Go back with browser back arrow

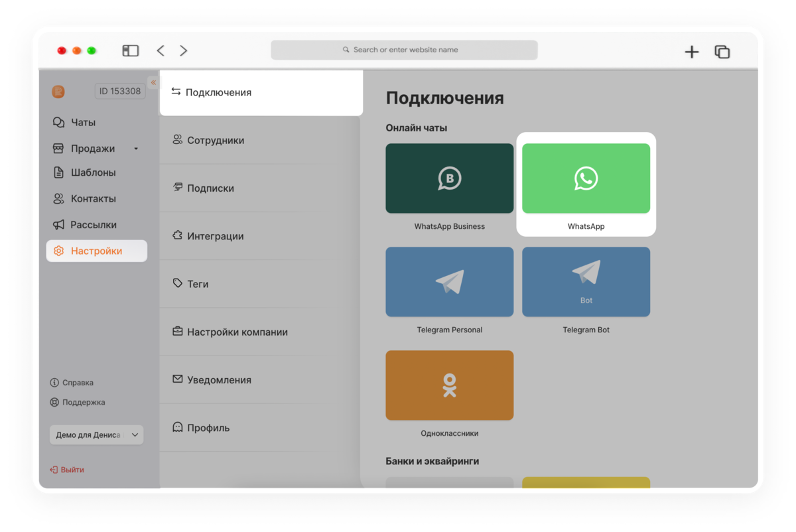coord(161,50)
